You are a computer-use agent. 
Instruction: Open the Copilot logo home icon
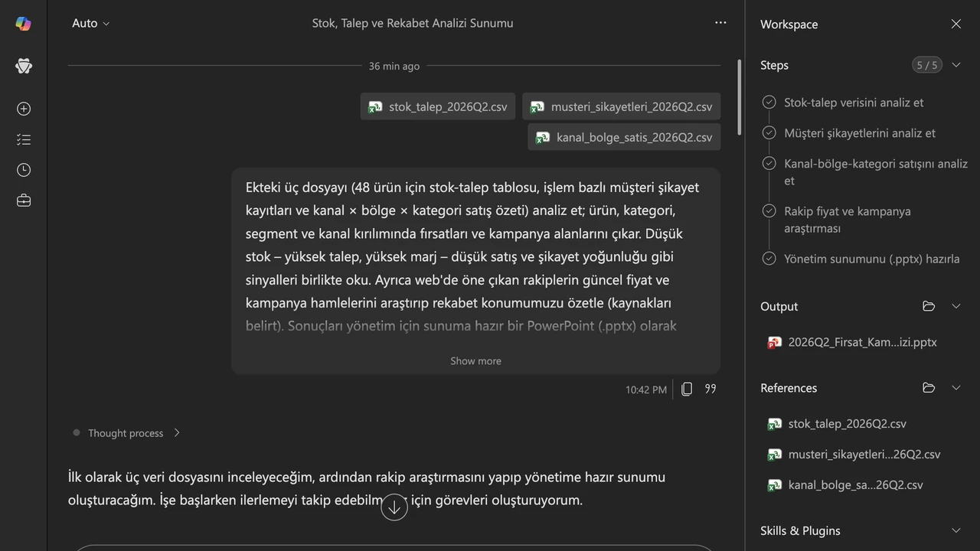click(24, 24)
